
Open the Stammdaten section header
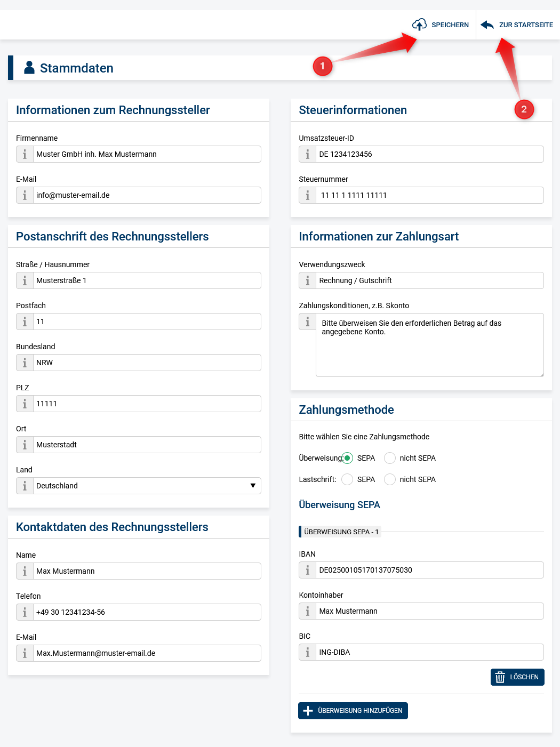76,68
